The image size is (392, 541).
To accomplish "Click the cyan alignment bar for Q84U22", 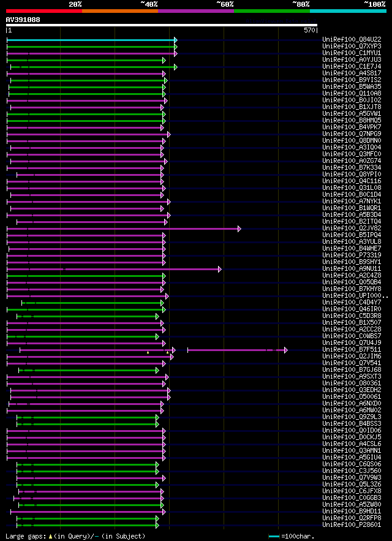I will pos(91,40).
